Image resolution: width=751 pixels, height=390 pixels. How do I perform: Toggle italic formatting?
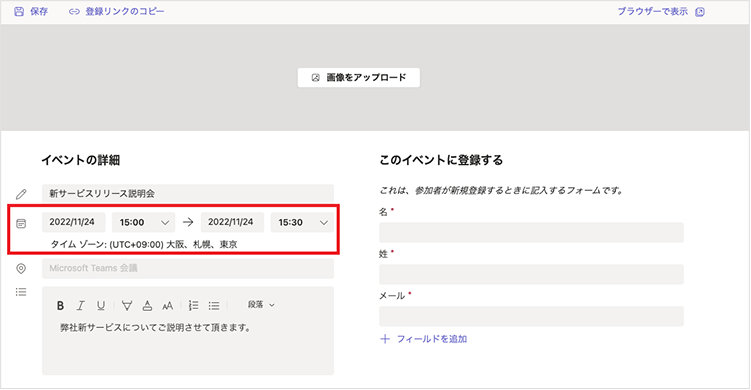[80, 305]
